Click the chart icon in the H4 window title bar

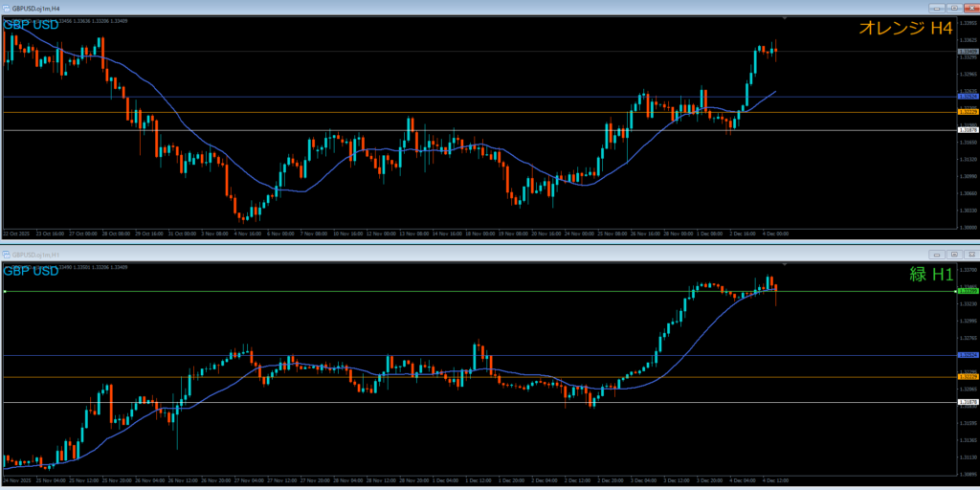pos(6,7)
